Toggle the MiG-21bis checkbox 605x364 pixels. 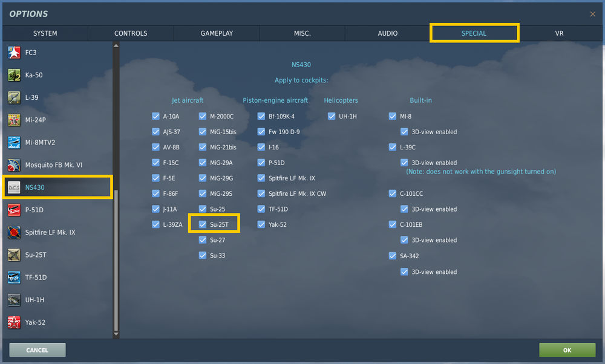point(203,147)
